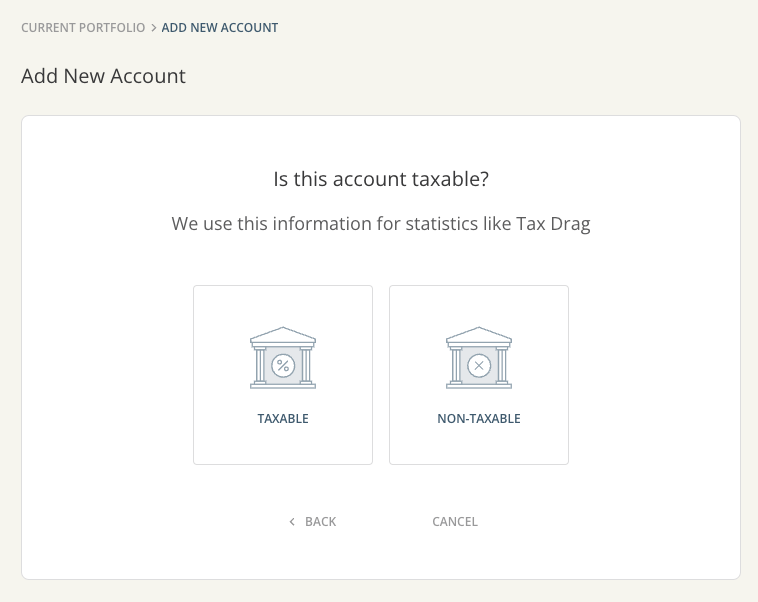Cancel adding the new account
Screen dimensions: 758x602
click(455, 522)
